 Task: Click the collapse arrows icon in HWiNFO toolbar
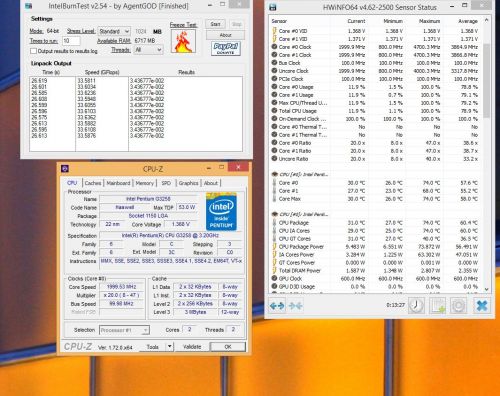click(296, 306)
